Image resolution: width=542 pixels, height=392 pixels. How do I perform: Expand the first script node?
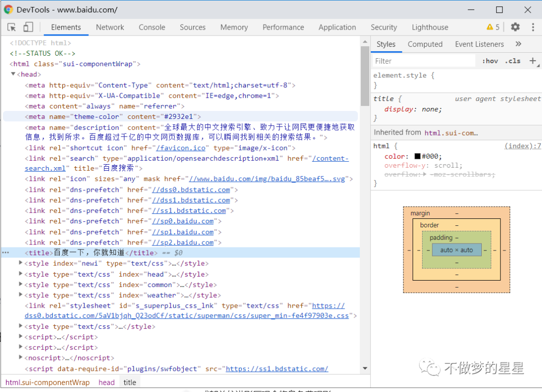click(x=21, y=336)
